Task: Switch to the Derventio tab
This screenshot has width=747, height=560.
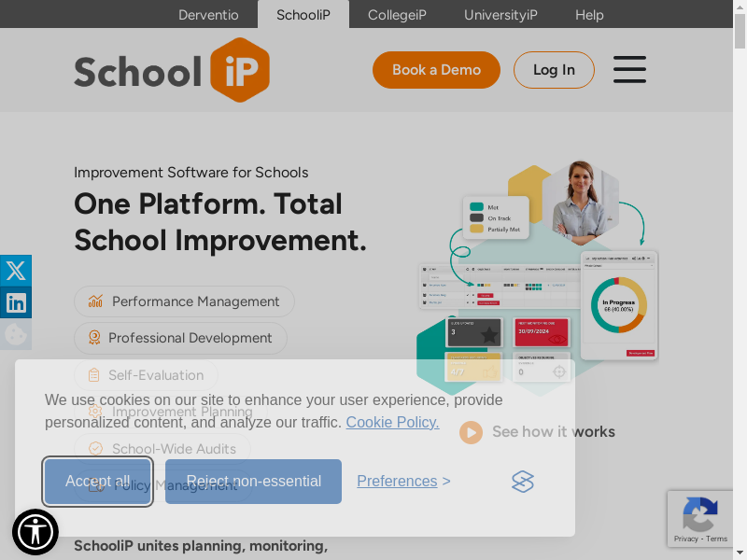Action: pos(208,15)
